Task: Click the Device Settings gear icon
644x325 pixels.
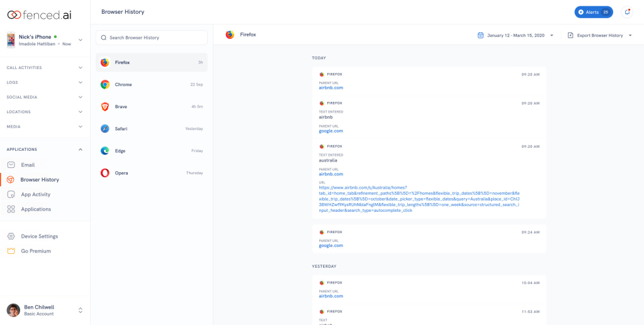Action: point(11,236)
